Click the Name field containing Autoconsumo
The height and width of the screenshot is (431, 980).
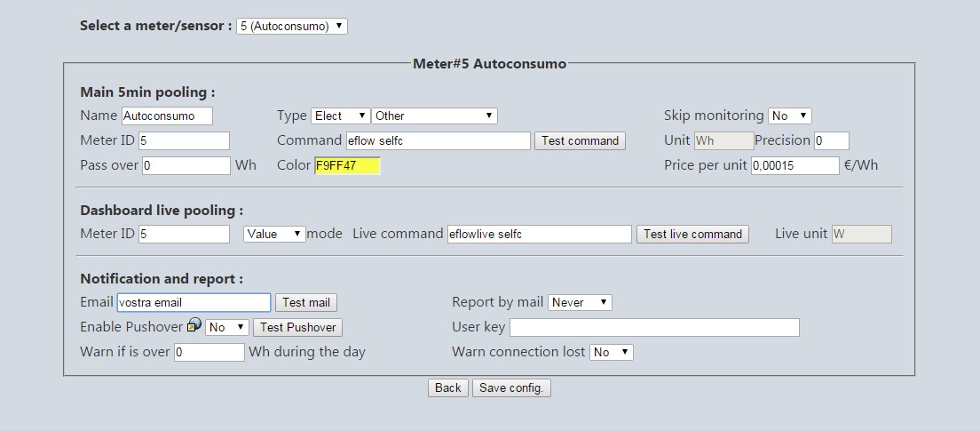click(167, 116)
